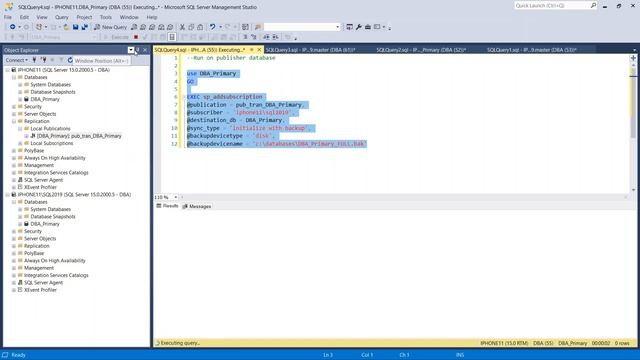Viewport: 640px width, 360px height.
Task: Click the red Cancel Executing Query icon
Action: pos(136,37)
